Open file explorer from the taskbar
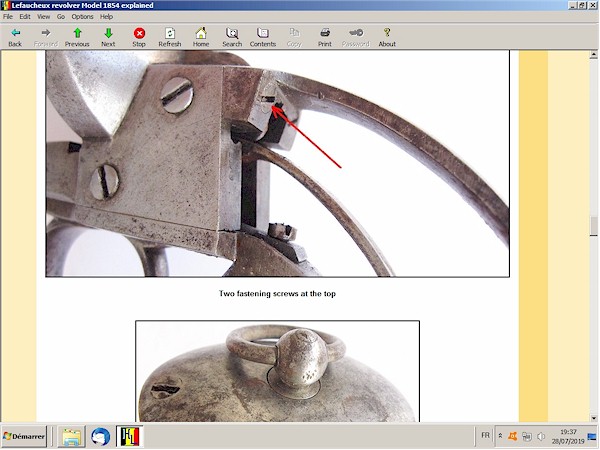The image size is (600, 450). coord(72,436)
